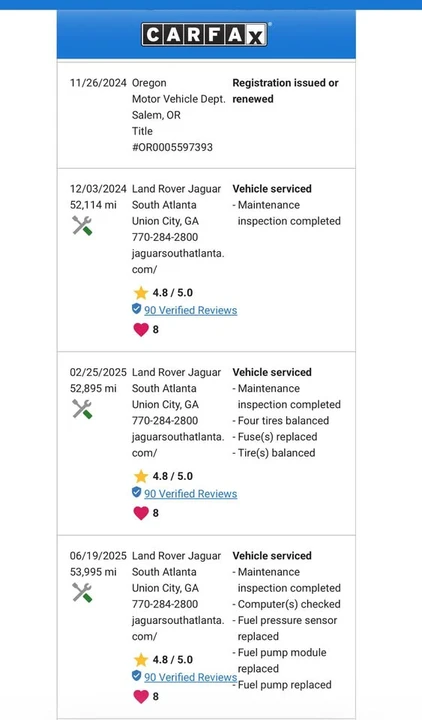The width and height of the screenshot is (422, 720).
Task: Click the heart icon in 52,114 mi record
Action: click(141, 329)
